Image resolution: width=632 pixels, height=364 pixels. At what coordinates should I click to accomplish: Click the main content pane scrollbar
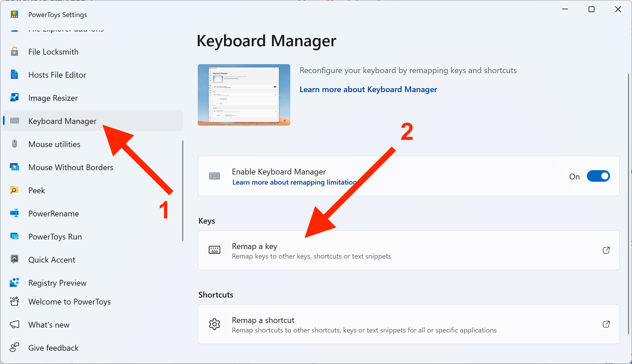point(629,204)
